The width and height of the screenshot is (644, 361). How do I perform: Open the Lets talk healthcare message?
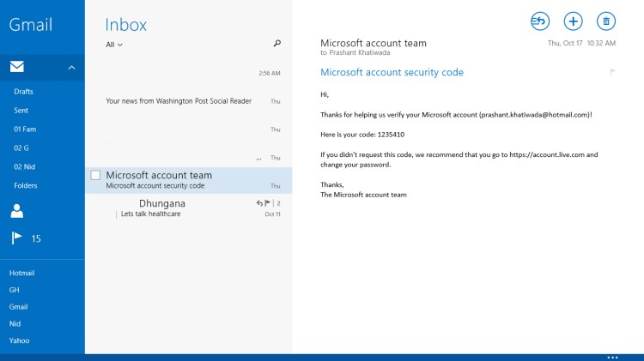(189, 209)
